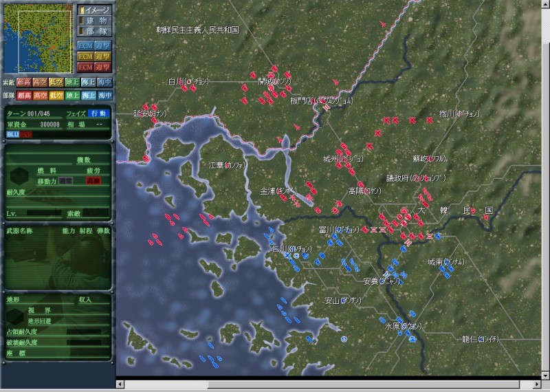Select the red bridge unit at 板門店
The image size is (550, 392).
click(x=326, y=107)
